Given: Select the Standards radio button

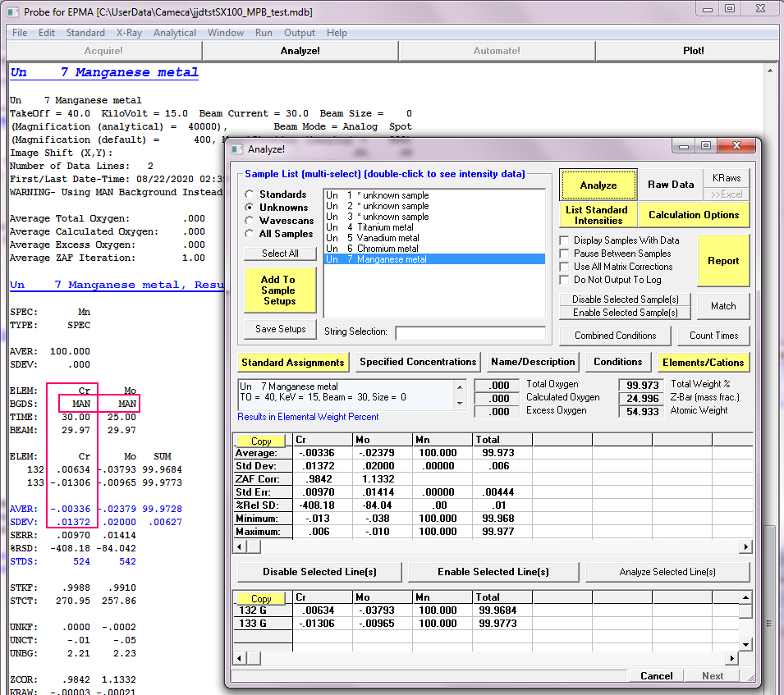Looking at the screenshot, I should (x=250, y=194).
